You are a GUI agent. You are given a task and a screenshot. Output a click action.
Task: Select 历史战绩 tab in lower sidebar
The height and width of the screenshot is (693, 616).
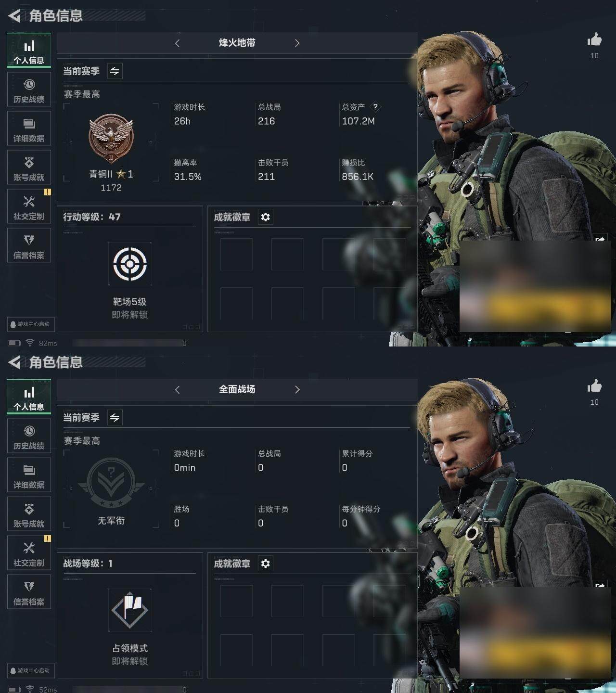click(29, 436)
